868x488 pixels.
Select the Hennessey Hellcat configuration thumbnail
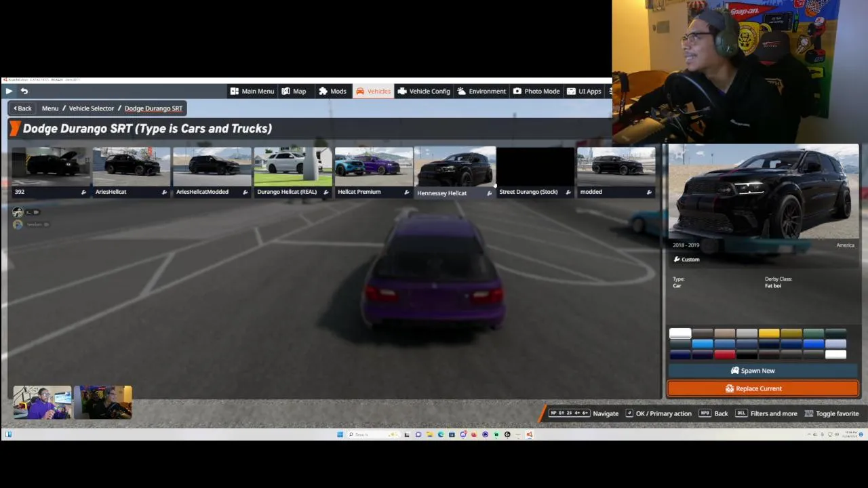point(455,173)
